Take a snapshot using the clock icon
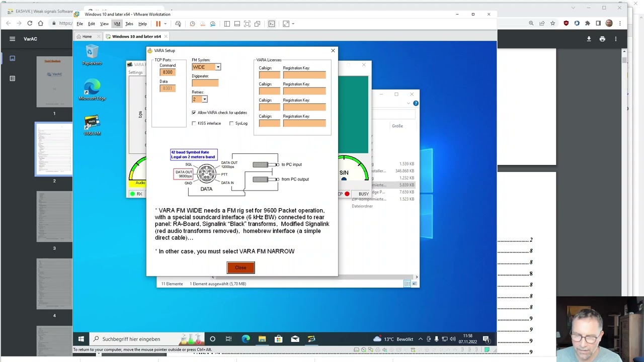 tap(192, 24)
